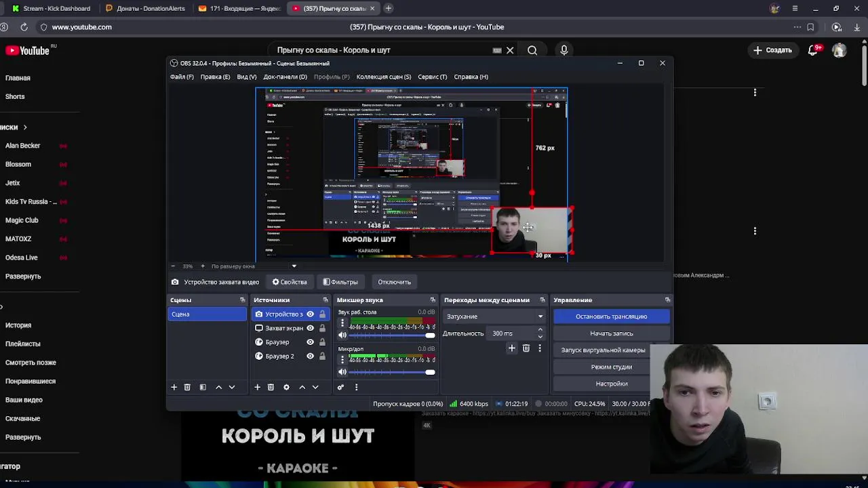The height and width of the screenshot is (488, 868).
Task: Undock the Управление panel icon
Action: (667, 300)
